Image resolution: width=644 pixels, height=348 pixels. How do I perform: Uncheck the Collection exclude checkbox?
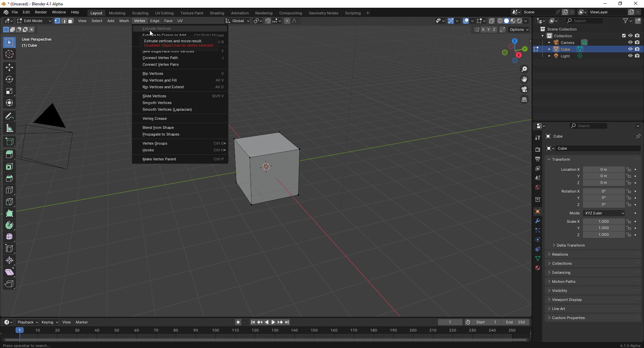(x=624, y=36)
